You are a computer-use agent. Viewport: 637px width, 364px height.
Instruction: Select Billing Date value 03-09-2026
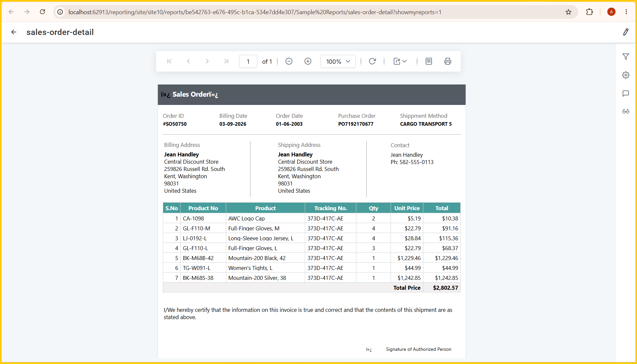pyautogui.click(x=233, y=124)
